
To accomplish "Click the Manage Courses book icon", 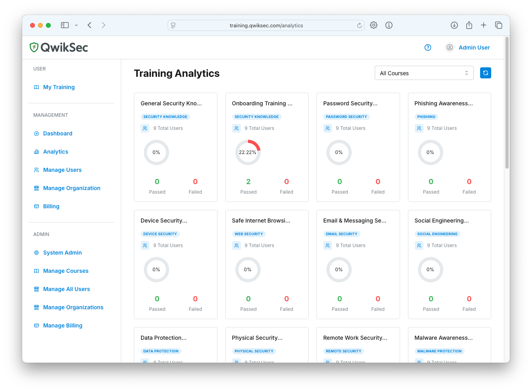I will 36,271.
